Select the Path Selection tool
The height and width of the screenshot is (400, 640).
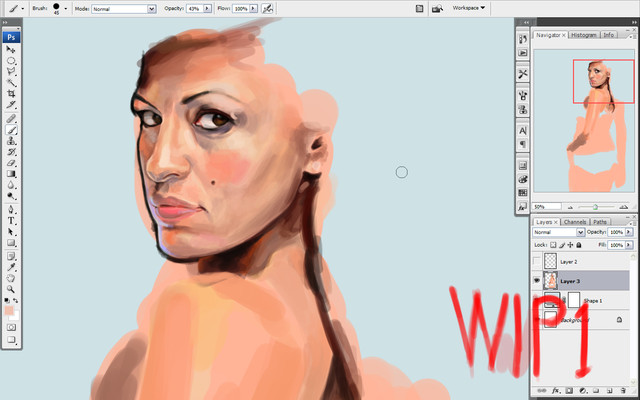[11, 232]
